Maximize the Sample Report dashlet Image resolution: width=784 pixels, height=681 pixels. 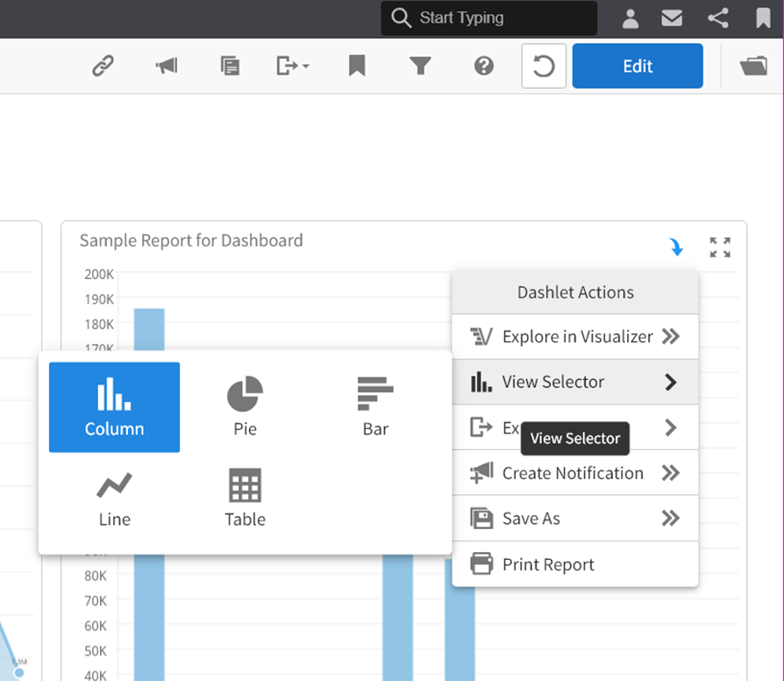(x=720, y=247)
